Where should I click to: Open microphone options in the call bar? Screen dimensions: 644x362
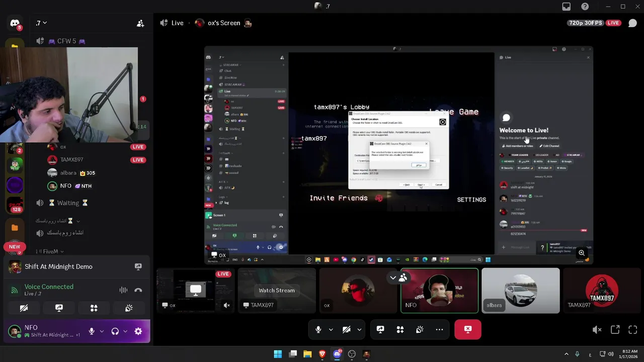(x=331, y=330)
